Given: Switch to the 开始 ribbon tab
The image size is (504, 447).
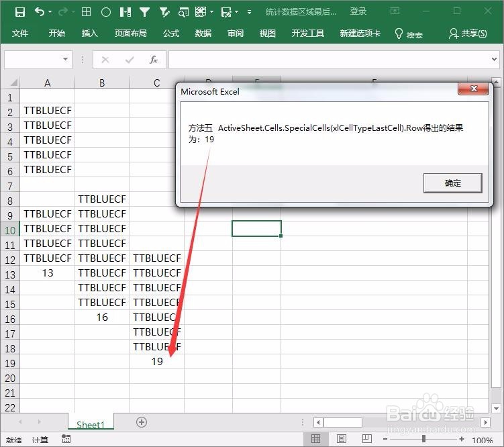Looking at the screenshot, I should 57,33.
